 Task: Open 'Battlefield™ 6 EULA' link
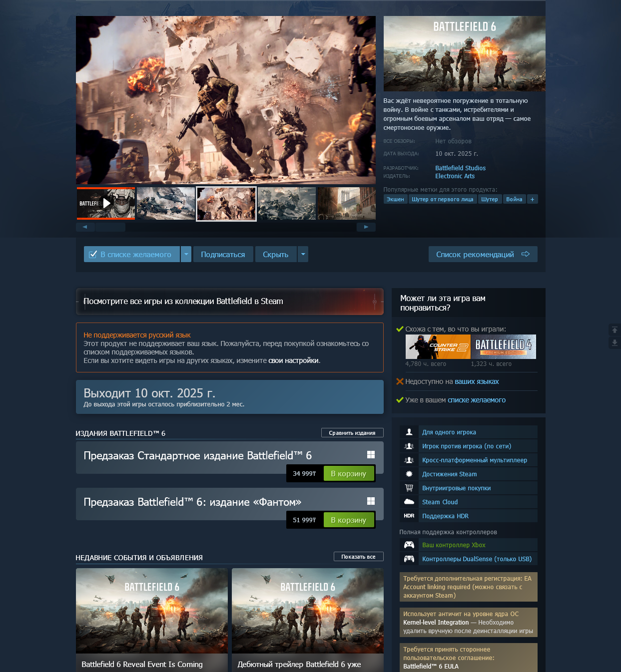(x=431, y=667)
